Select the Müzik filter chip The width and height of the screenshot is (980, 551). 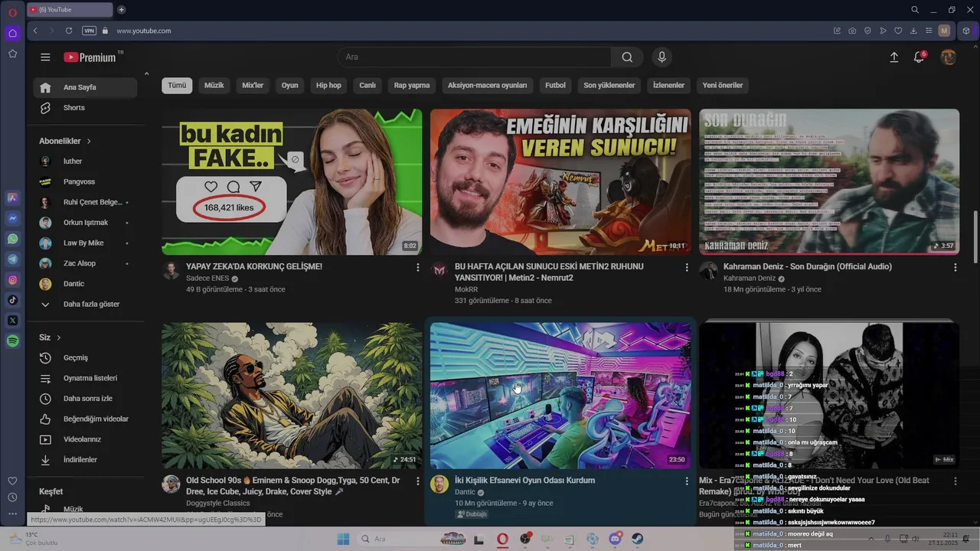[214, 85]
